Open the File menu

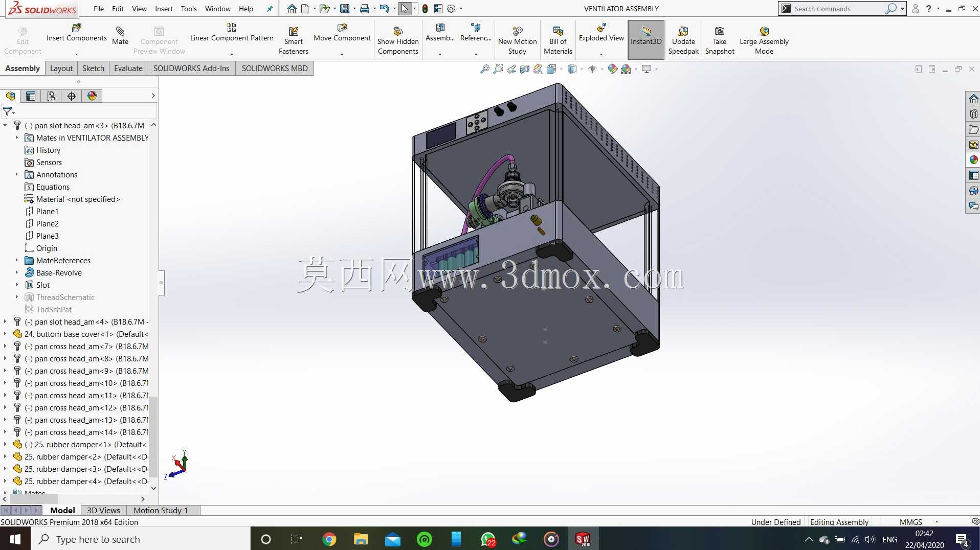click(x=99, y=9)
